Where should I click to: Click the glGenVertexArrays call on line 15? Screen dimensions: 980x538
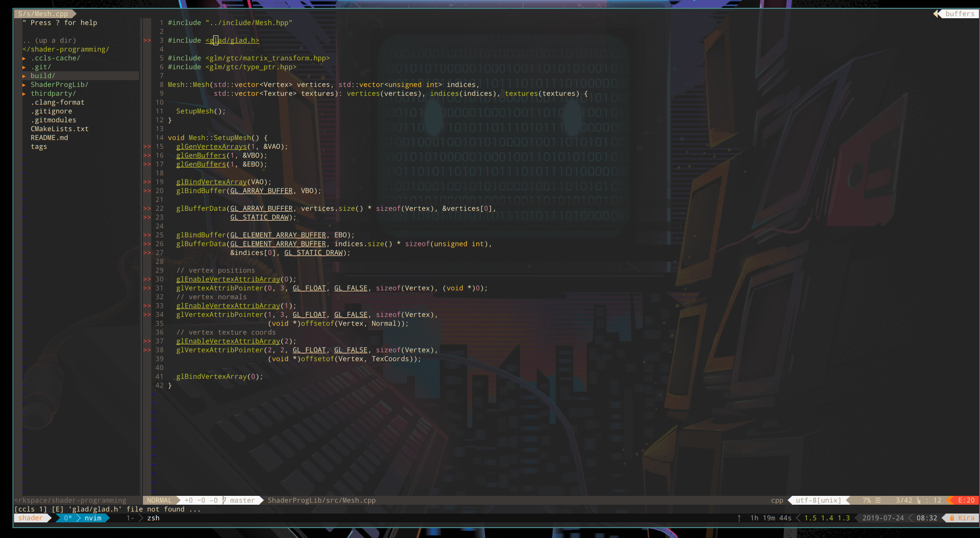212,147
